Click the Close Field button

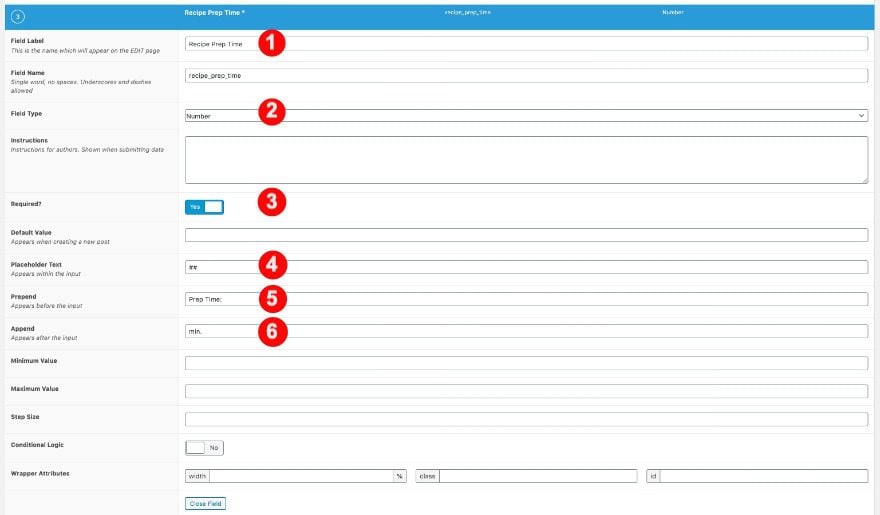pyautogui.click(x=205, y=504)
